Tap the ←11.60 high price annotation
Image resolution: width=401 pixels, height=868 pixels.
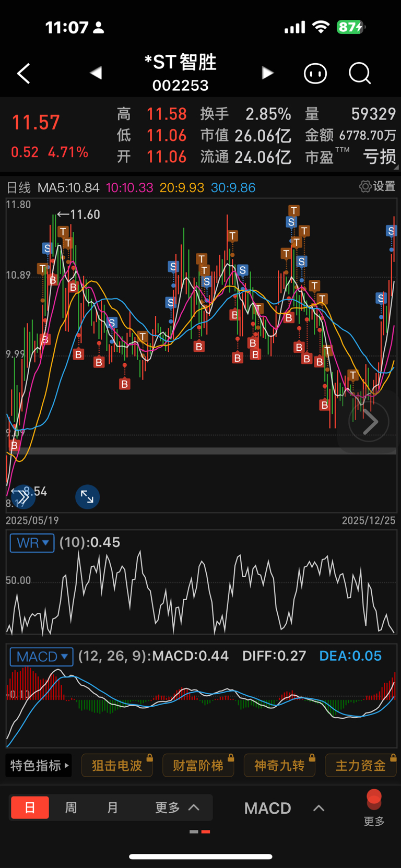tap(78, 215)
